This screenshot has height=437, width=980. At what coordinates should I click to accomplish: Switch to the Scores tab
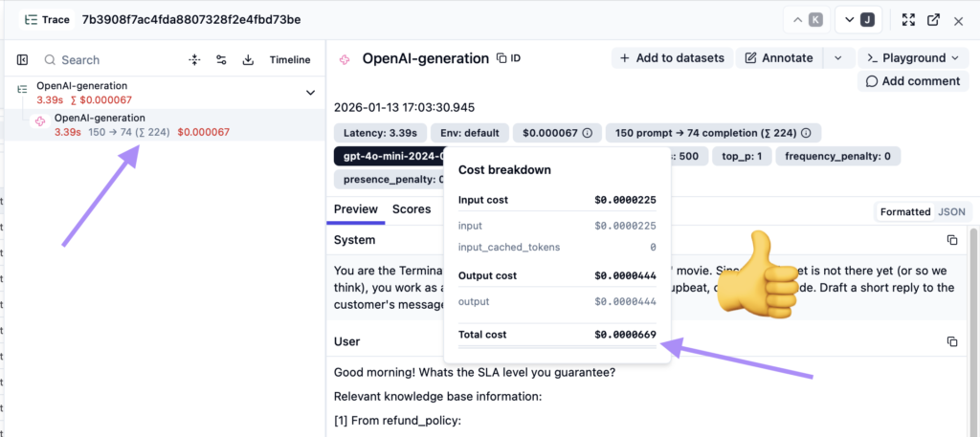click(412, 209)
